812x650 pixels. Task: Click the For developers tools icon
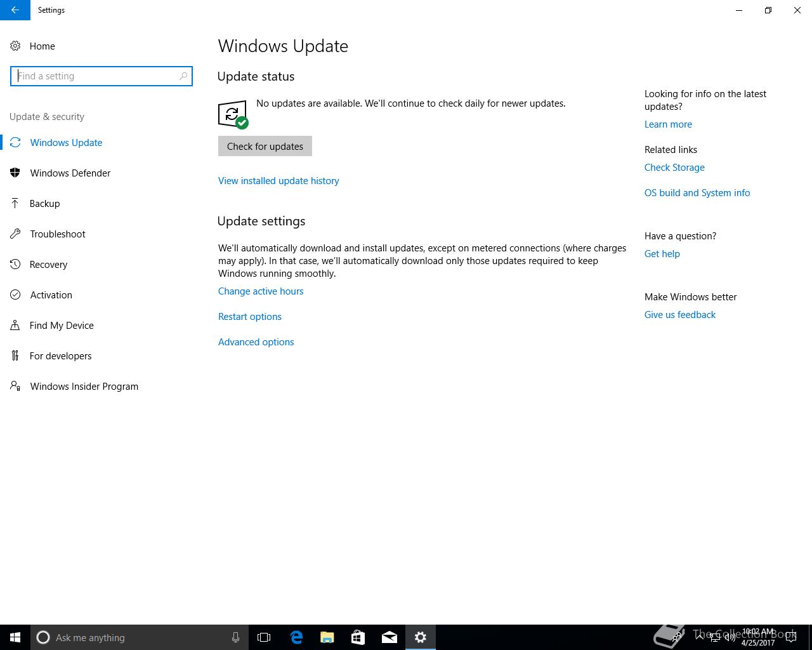click(x=15, y=355)
